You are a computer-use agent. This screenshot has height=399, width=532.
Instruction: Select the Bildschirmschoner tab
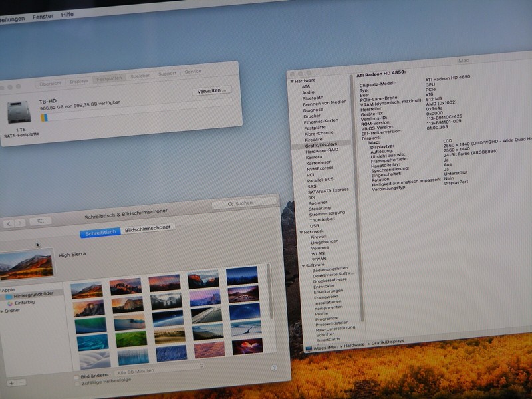pos(148,229)
